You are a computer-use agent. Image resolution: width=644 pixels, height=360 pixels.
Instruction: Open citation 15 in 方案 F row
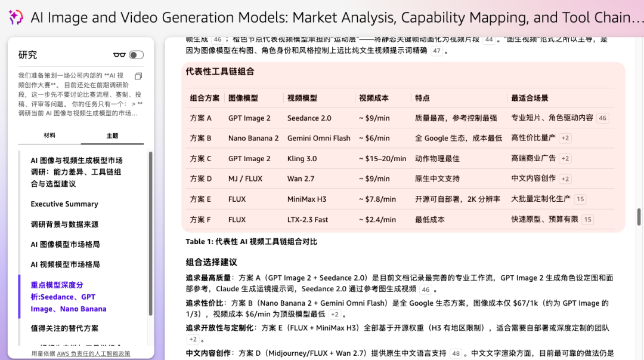point(588,220)
